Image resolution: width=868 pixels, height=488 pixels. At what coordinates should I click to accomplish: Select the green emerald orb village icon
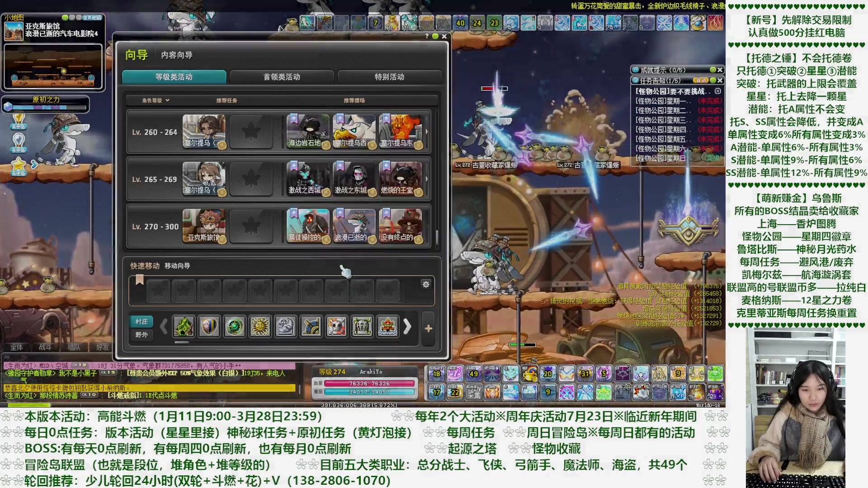point(235,326)
